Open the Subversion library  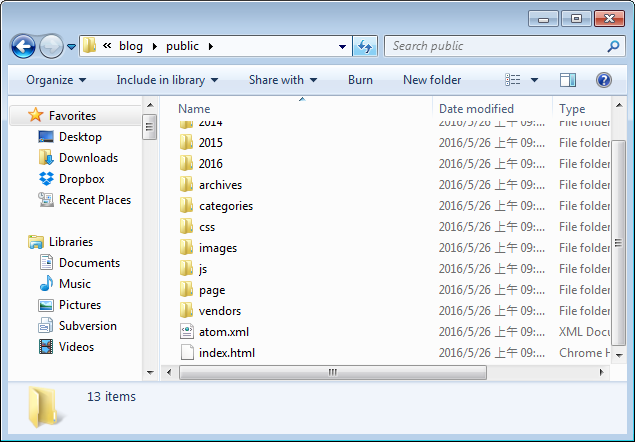(x=87, y=326)
